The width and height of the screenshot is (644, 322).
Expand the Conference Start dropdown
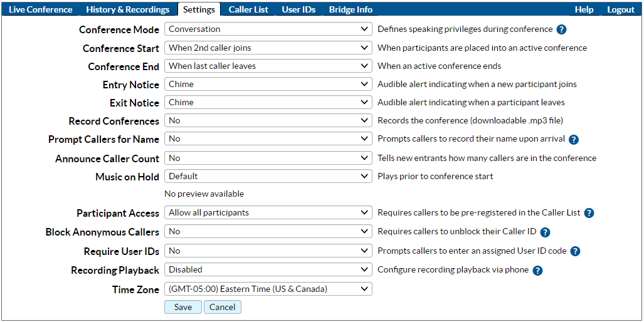point(268,48)
